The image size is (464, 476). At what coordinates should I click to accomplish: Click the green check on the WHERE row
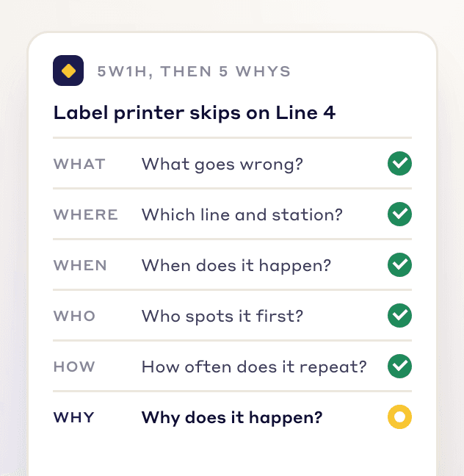pyautogui.click(x=399, y=214)
